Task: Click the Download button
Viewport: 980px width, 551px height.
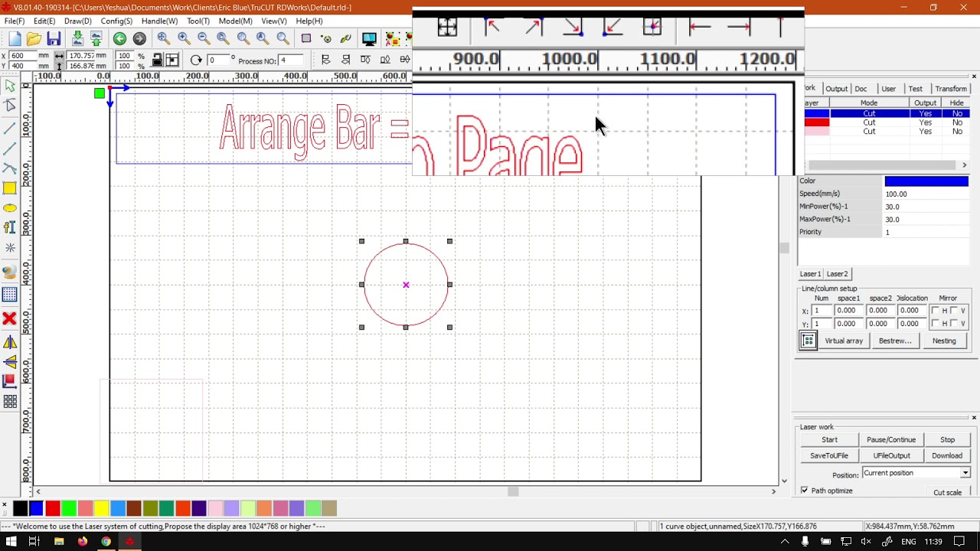Action: tap(947, 455)
